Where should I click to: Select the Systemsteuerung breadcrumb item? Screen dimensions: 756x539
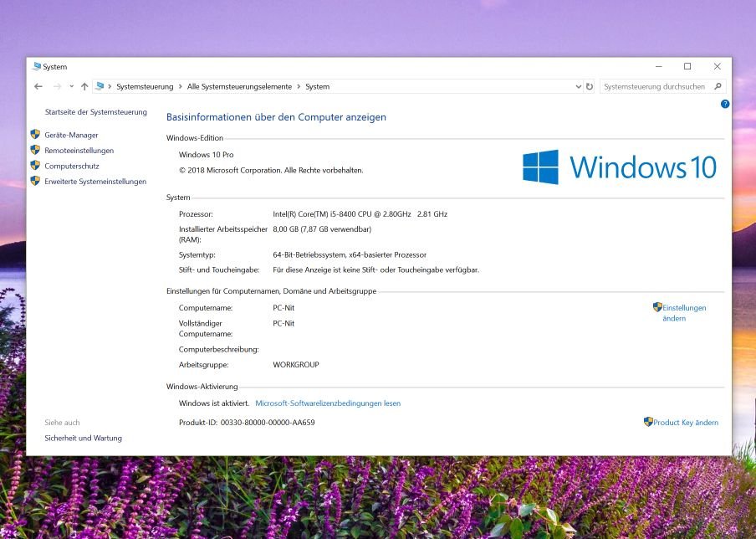click(145, 86)
